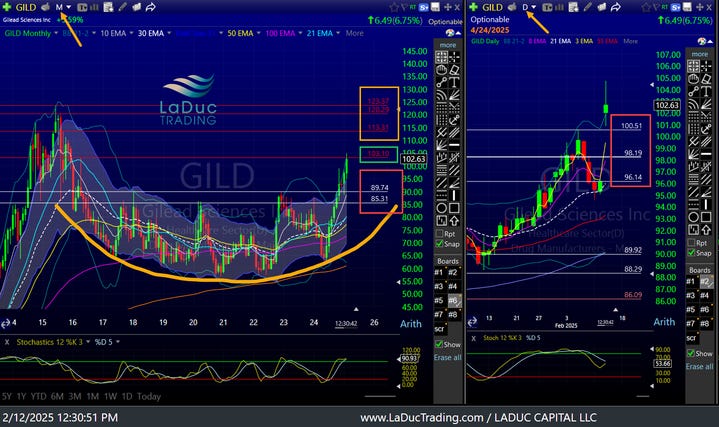Viewport: 719px width, 427px height.
Task: Open color palette icon on Monthly chart legend
Action: pyautogui.click(x=450, y=33)
